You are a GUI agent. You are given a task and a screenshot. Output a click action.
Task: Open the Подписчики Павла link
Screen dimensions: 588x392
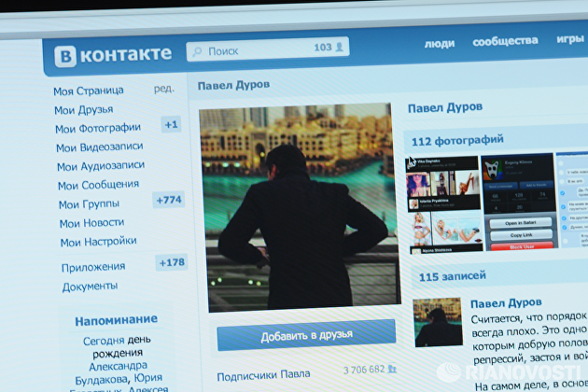point(263,375)
